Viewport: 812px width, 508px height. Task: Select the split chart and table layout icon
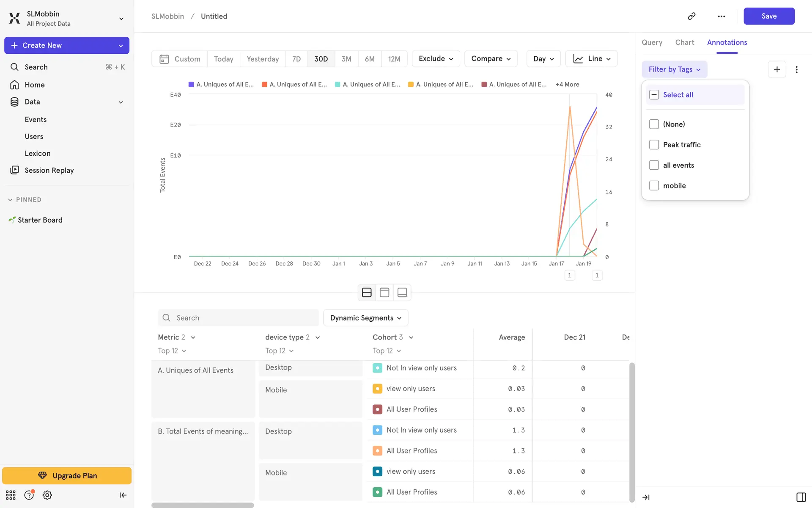367,293
